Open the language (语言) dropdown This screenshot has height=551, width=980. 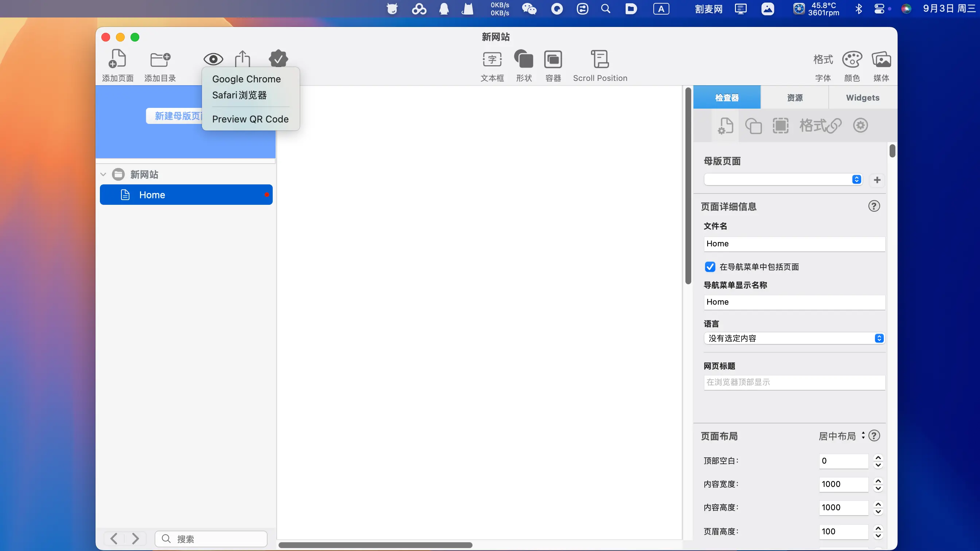pos(794,339)
